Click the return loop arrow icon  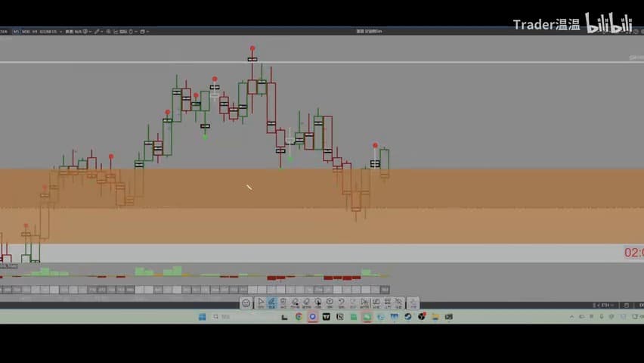376,303
